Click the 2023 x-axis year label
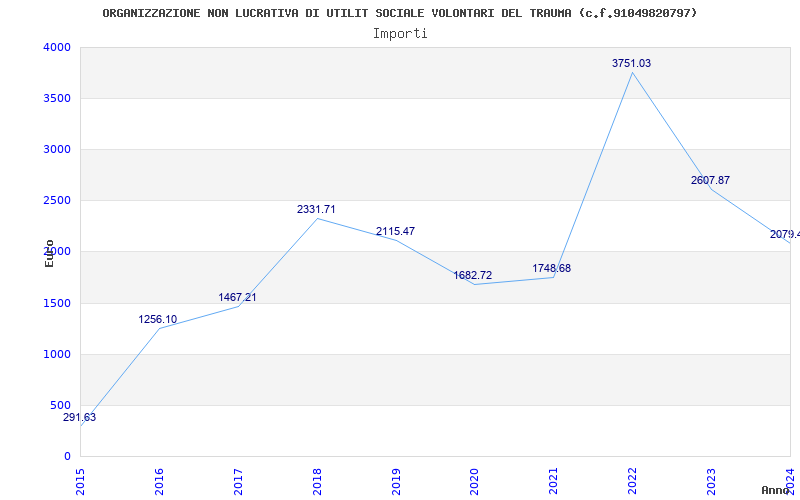This screenshot has width=800, height=500. pos(711,481)
